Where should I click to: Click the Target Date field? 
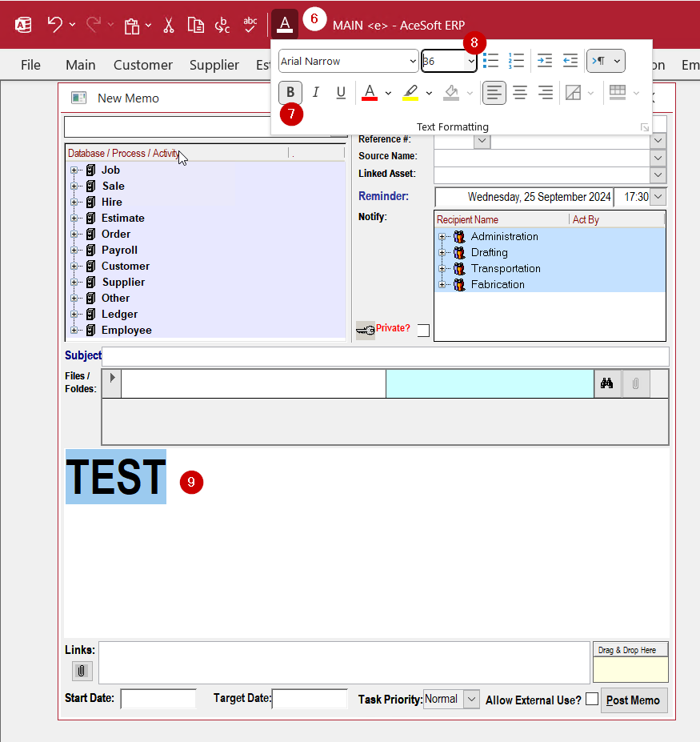(x=310, y=699)
